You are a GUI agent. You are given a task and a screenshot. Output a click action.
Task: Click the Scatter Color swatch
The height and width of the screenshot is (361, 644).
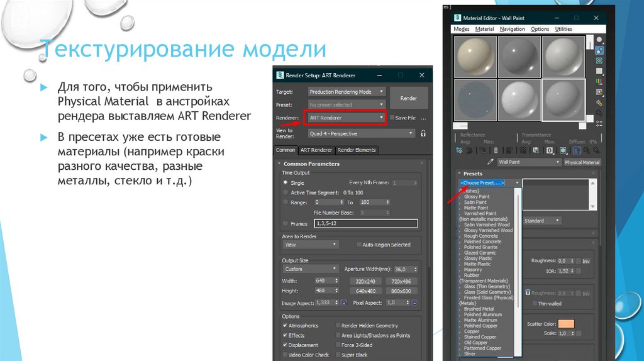566,324
